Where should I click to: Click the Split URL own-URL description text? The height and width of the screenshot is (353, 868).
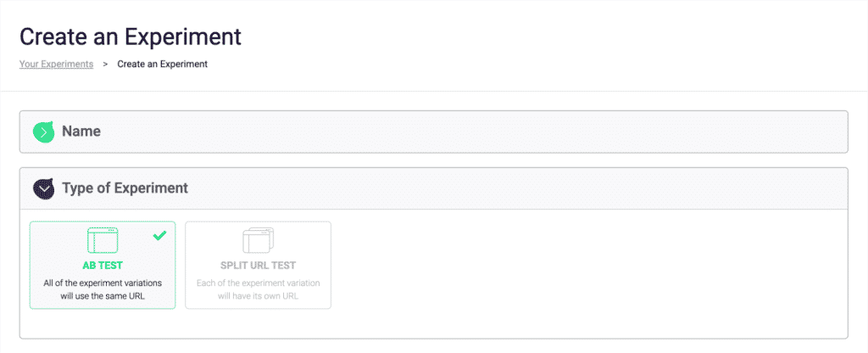tap(258, 289)
